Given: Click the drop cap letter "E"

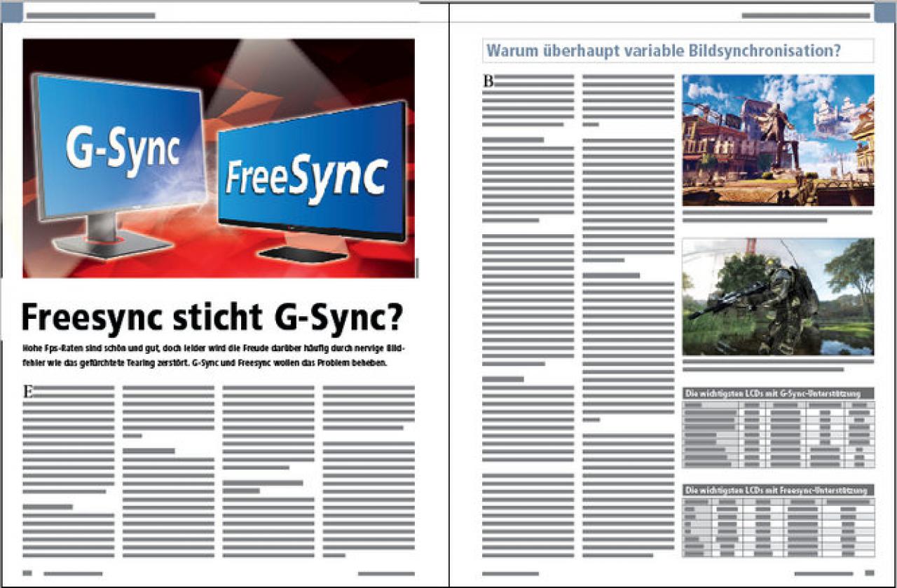Looking at the screenshot, I should (x=28, y=392).
